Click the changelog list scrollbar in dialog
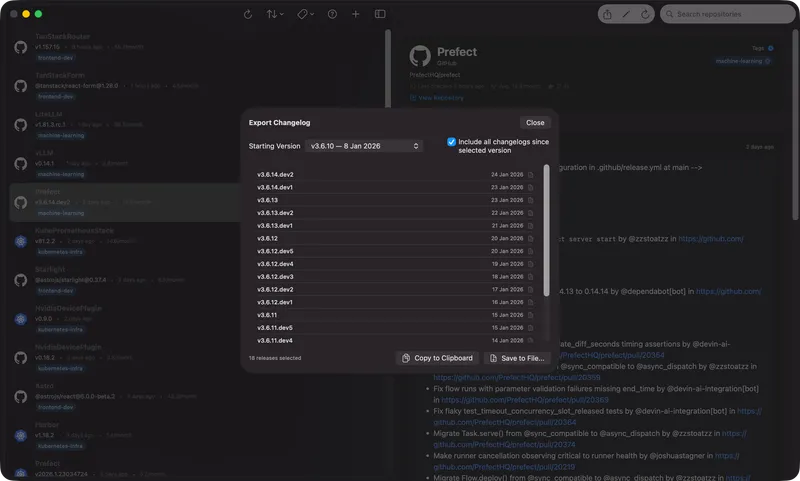This screenshot has height=481, width=800. pos(546,230)
